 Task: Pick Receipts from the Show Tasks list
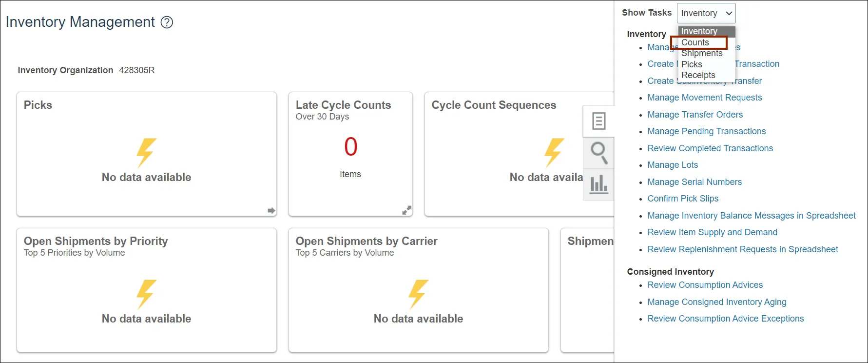tap(698, 75)
